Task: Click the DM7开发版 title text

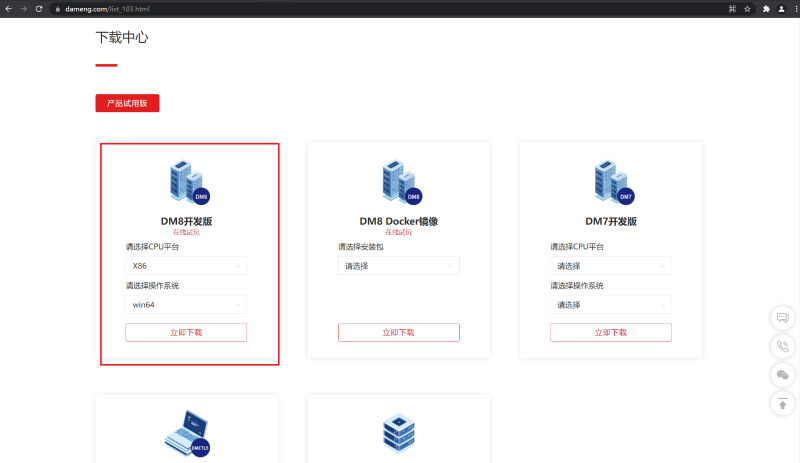Action: pyautogui.click(x=611, y=221)
